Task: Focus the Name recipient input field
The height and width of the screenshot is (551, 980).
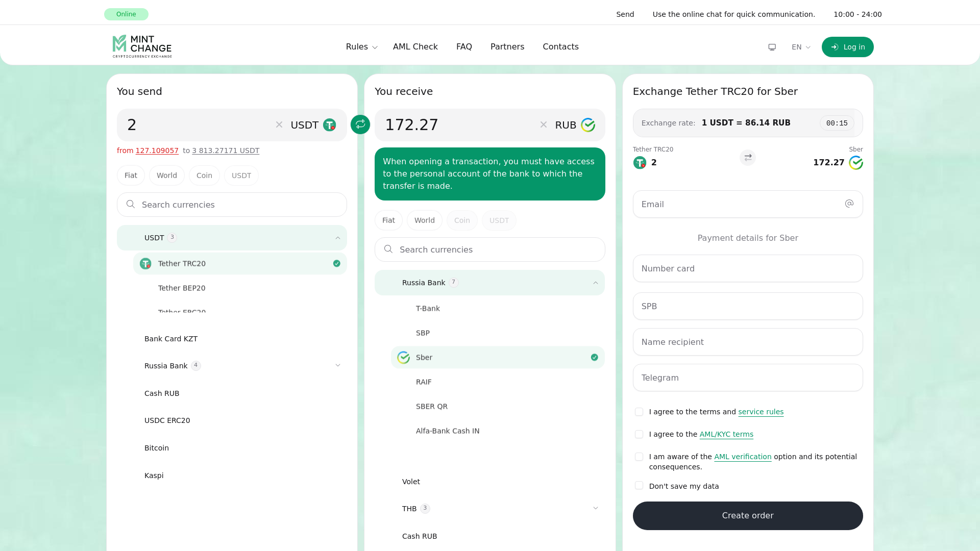Action: 748,342
